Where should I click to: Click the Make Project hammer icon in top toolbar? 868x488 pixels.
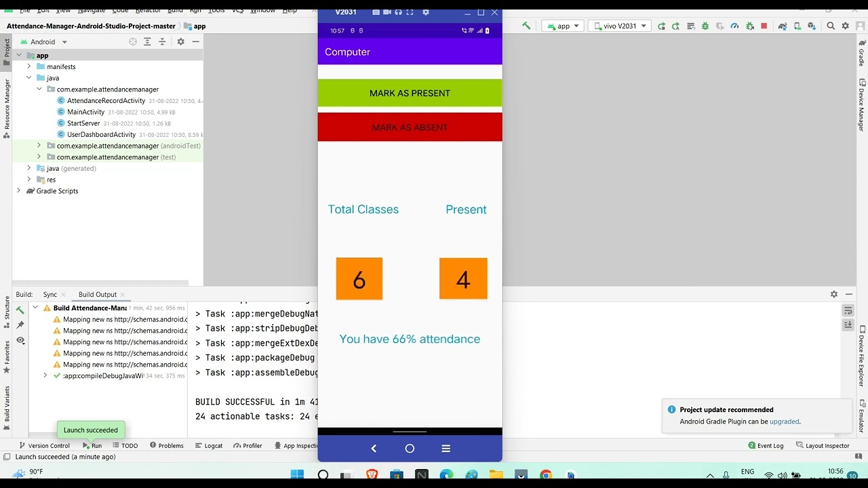click(526, 26)
